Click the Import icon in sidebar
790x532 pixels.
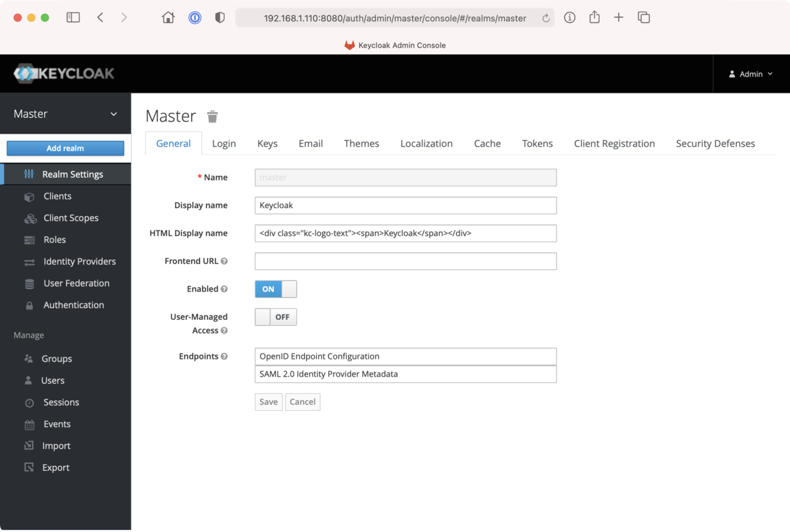pyautogui.click(x=28, y=446)
